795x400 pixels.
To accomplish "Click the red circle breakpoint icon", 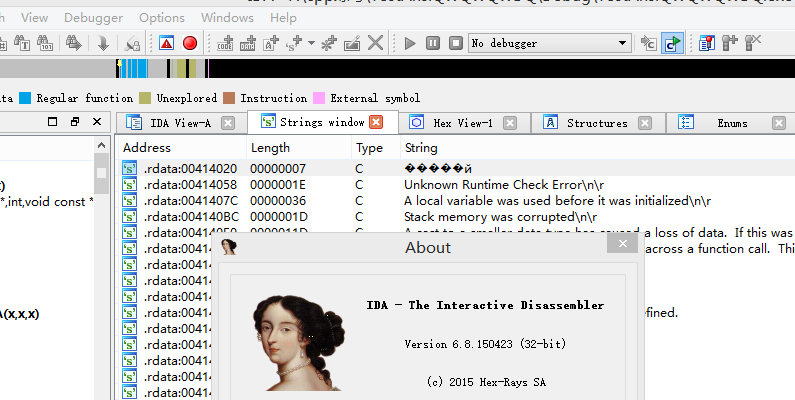I will point(190,43).
